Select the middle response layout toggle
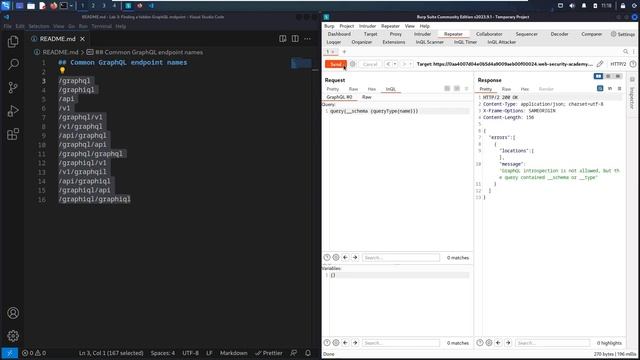Viewport: 640px width, 360px height. 608,76
